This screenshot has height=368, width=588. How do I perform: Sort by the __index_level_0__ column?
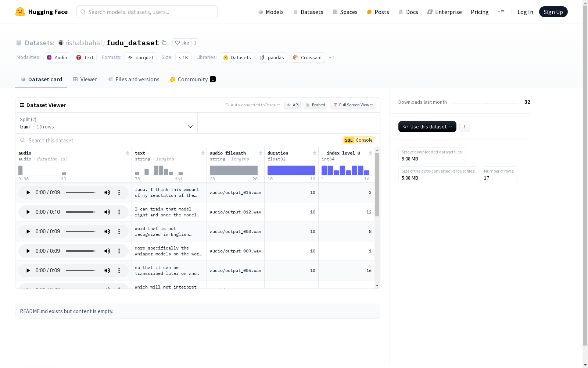coord(370,153)
